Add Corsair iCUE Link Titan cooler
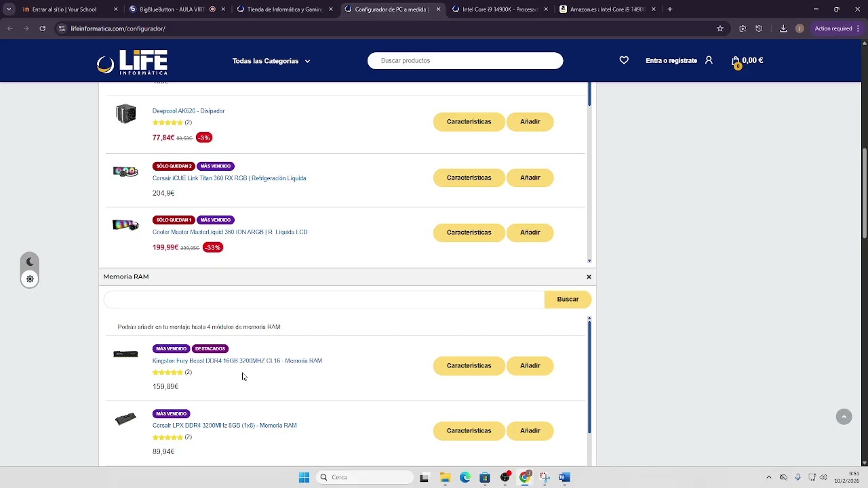The image size is (868, 488). [x=530, y=178]
